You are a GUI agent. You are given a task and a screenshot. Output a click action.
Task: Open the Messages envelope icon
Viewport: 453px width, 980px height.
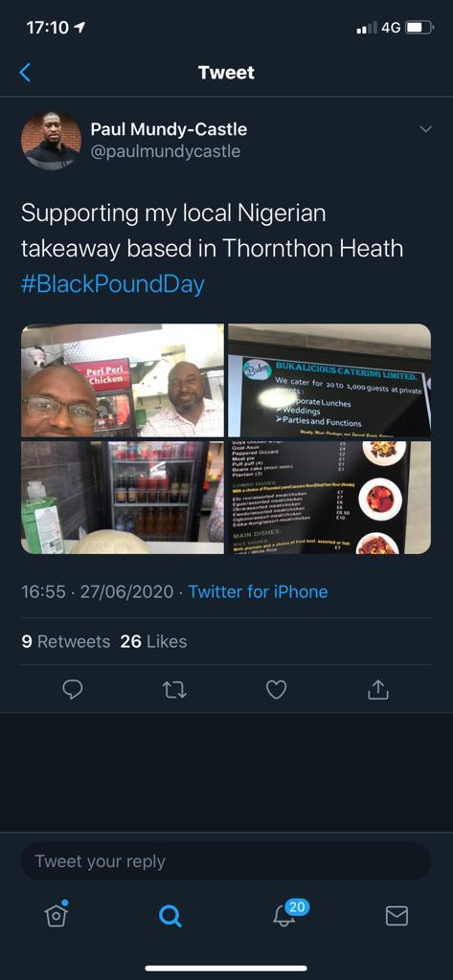[396, 916]
